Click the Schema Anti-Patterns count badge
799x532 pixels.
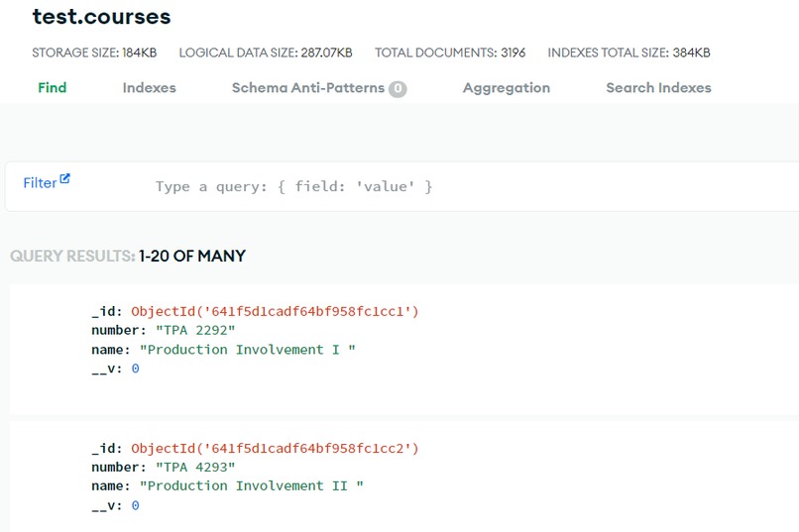398,89
